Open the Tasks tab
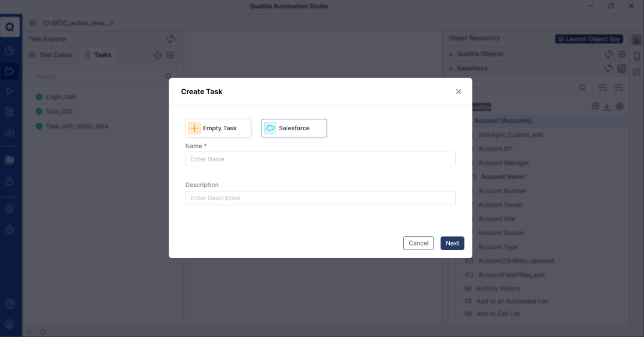Screen dimensions: 644x337 (97, 55)
